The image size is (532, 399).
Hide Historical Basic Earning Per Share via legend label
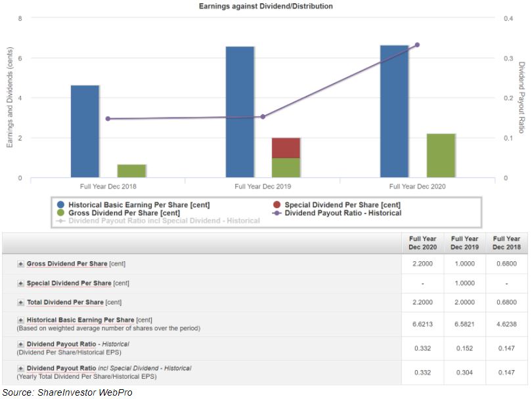(x=139, y=205)
